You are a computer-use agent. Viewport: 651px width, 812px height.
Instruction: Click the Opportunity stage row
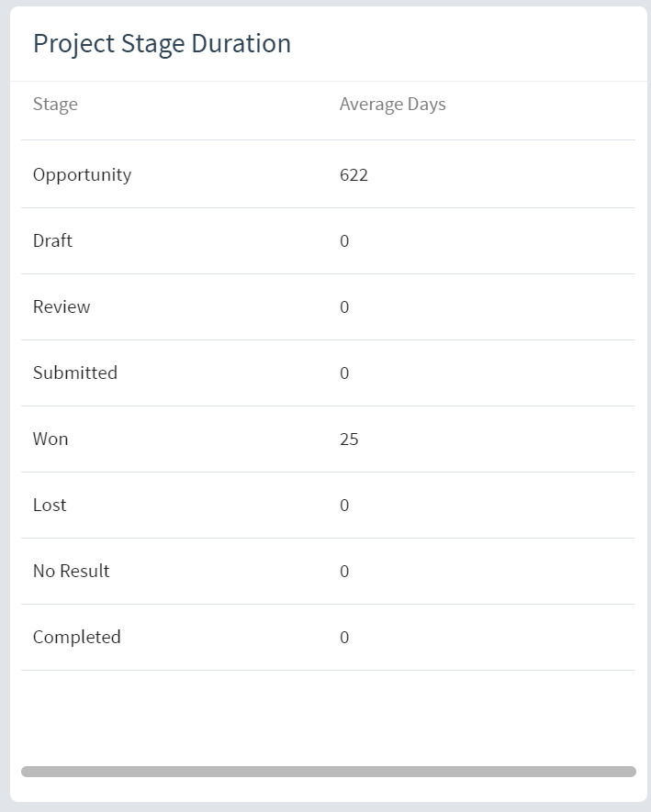(x=328, y=174)
